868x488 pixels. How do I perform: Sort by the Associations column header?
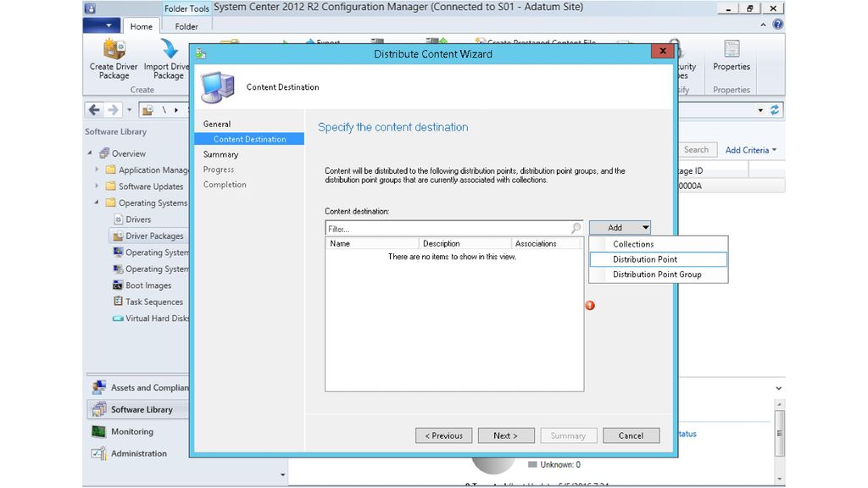pos(545,243)
